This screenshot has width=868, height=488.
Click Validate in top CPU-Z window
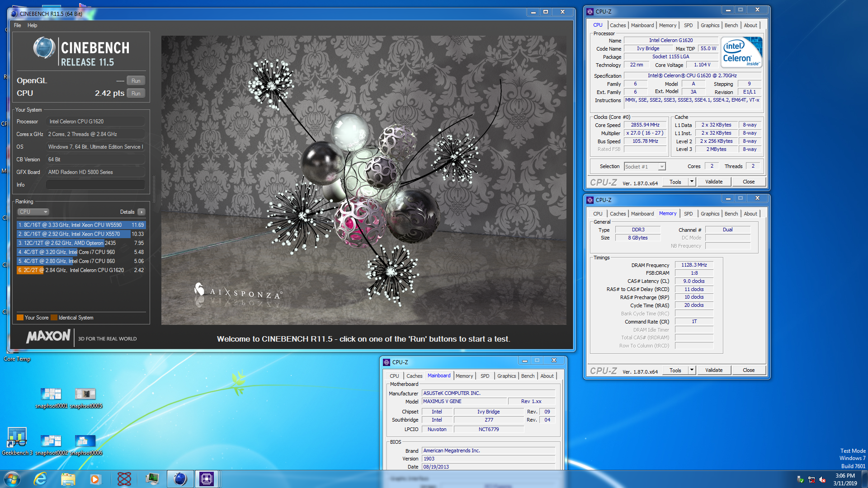point(714,182)
